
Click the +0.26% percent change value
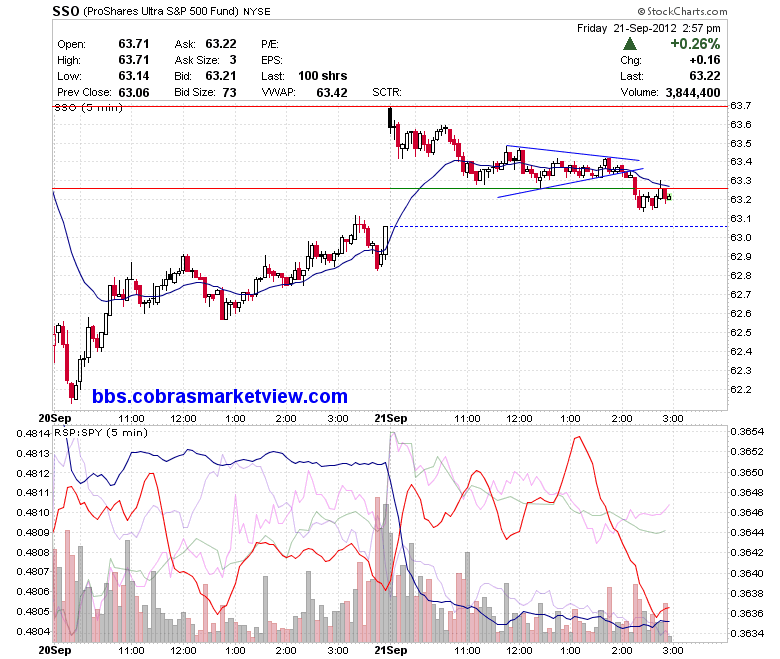[x=695, y=44]
